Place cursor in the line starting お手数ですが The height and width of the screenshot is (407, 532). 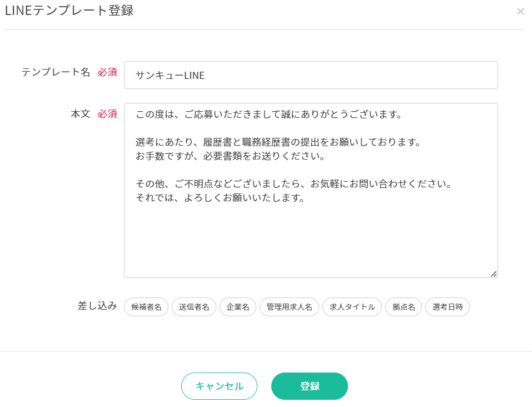[x=230, y=156]
